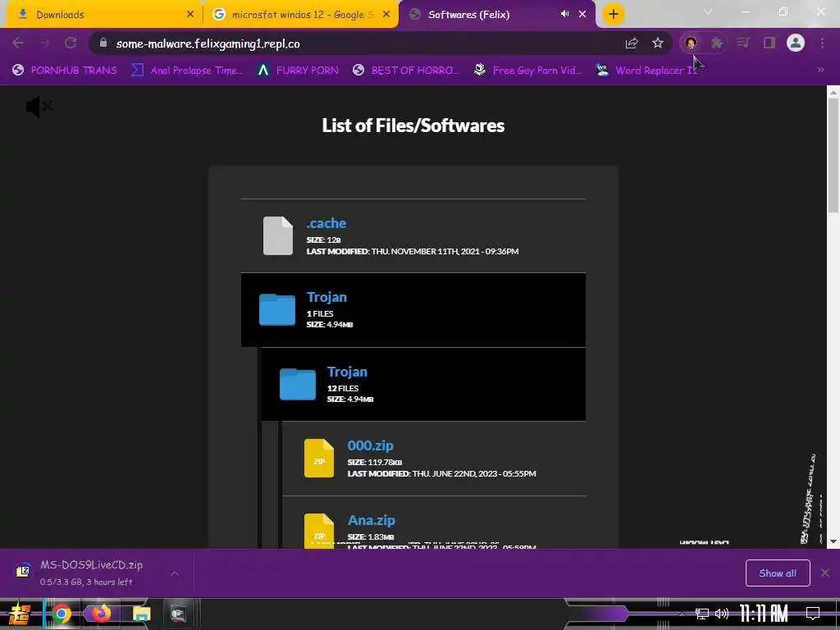Image resolution: width=840 pixels, height=630 pixels.
Task: Go back to the previous page
Action: (x=18, y=43)
